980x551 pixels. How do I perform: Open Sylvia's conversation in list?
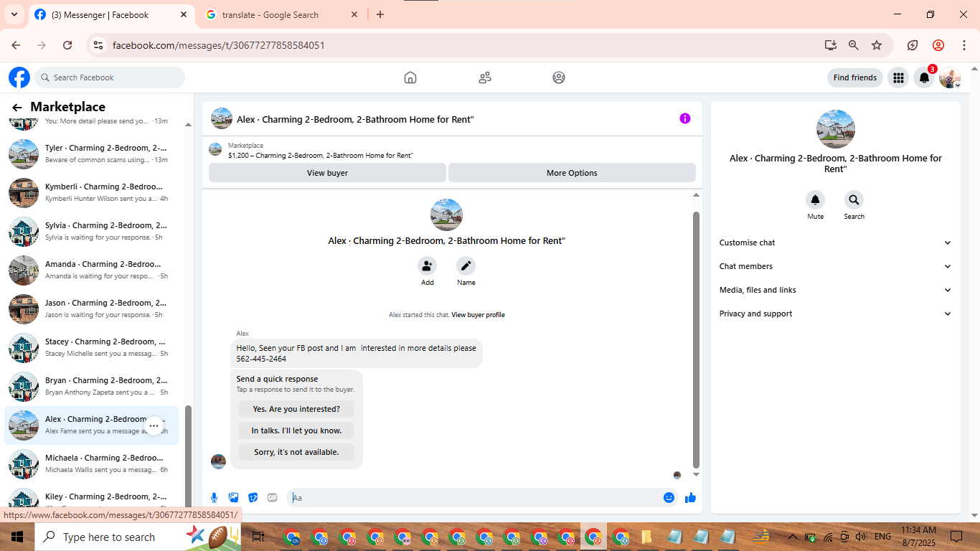[x=92, y=231]
